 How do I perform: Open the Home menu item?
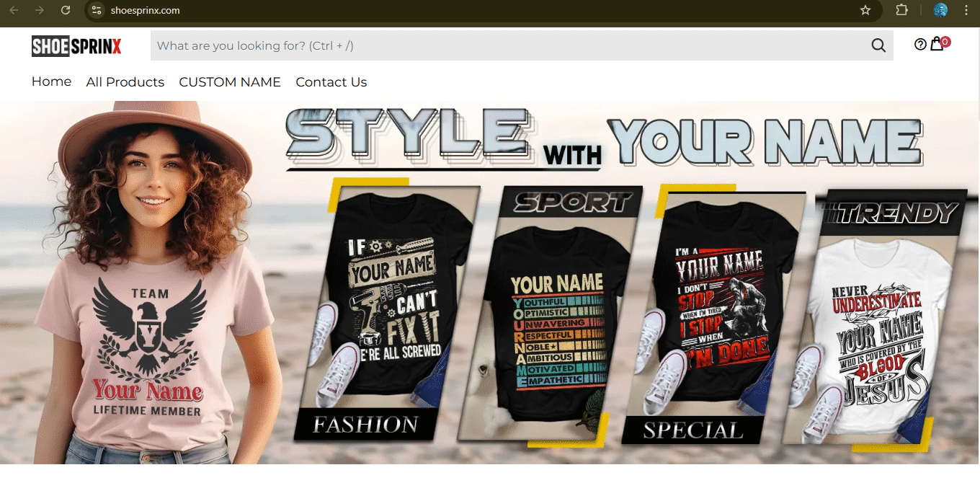[51, 81]
